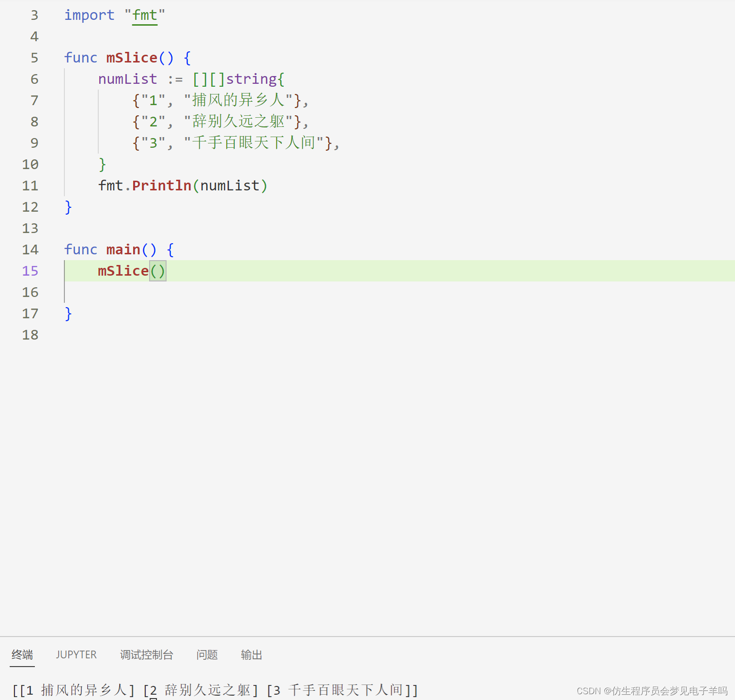Click Println on line 11
Viewport: 735px width, 700px height.
coord(162,186)
